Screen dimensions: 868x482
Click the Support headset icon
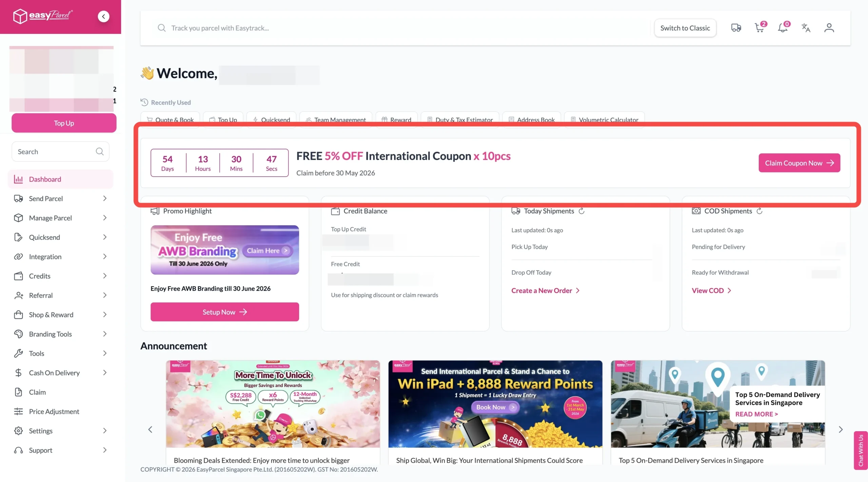tap(18, 450)
